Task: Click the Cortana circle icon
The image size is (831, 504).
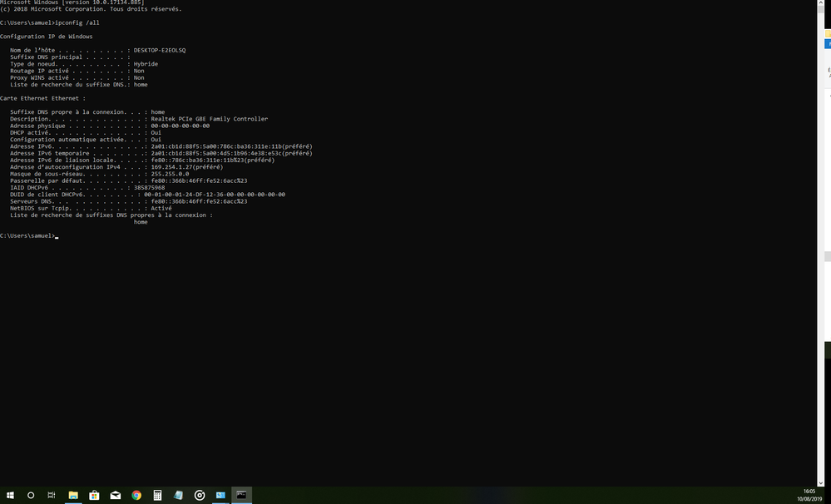Action: tap(31, 495)
